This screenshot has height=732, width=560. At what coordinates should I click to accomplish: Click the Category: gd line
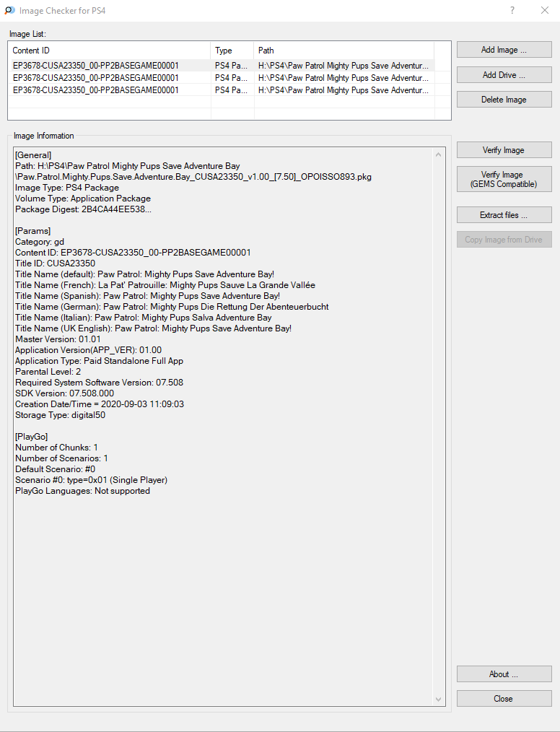coord(40,242)
